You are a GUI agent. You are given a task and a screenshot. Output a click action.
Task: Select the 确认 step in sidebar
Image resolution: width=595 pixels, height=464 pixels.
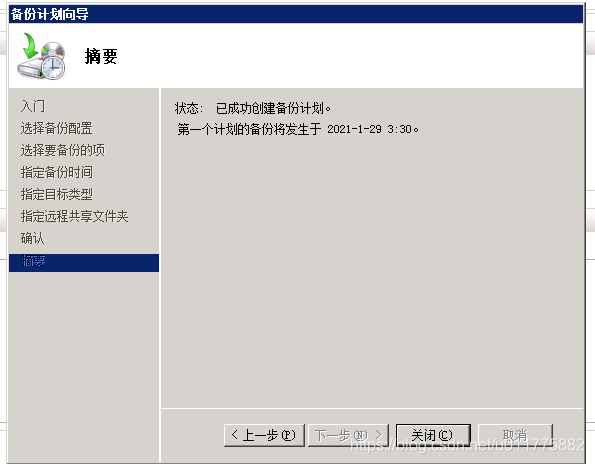(32, 238)
